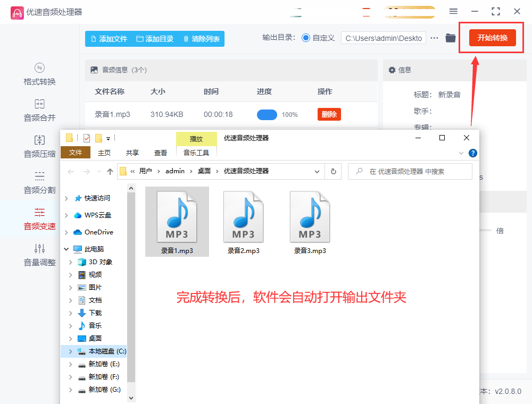The image size is (532, 404).
Task: Expand 快速访问 in navigation pane
Action: click(66, 198)
